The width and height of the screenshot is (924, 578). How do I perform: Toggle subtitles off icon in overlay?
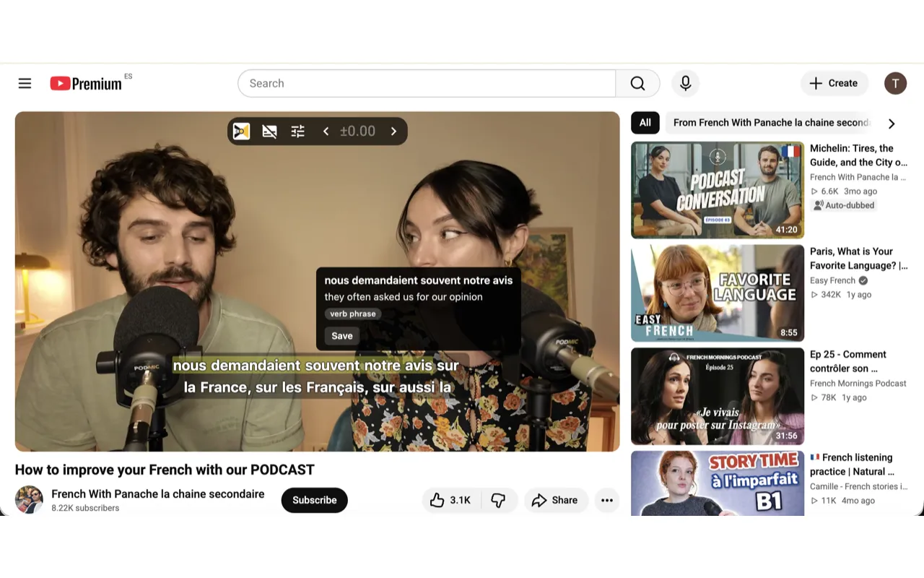(269, 131)
